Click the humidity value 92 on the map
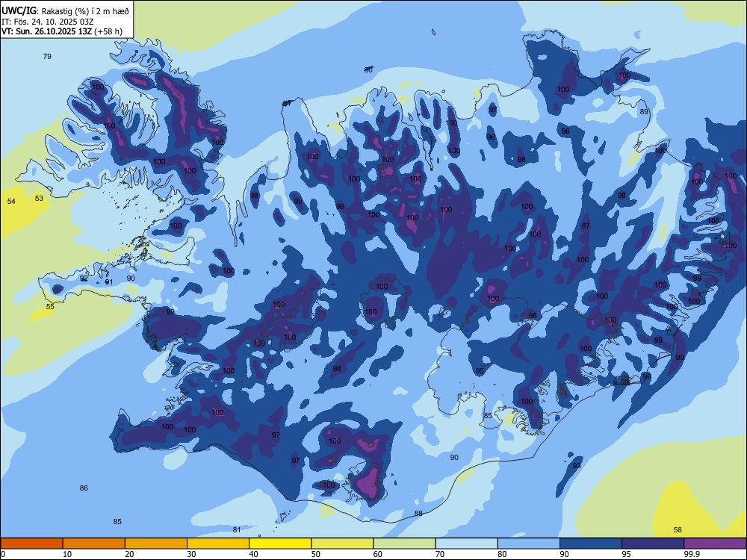Screen dimensions: 747x560 click(x=84, y=278)
